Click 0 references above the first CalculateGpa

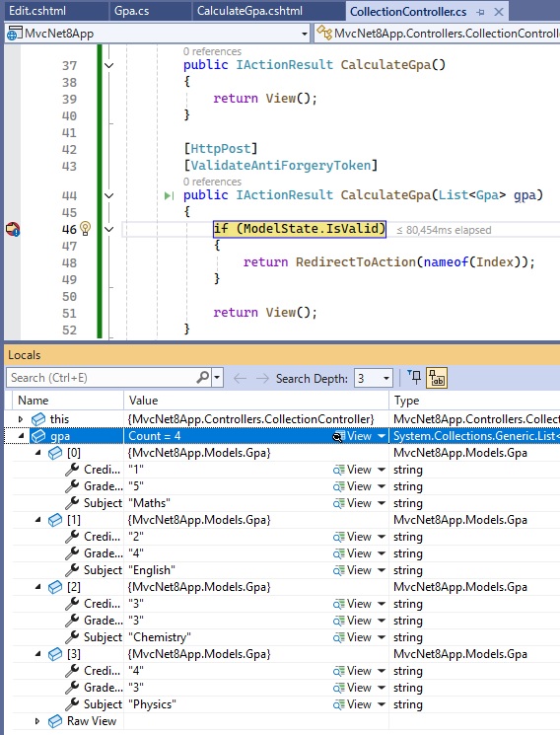(212, 51)
